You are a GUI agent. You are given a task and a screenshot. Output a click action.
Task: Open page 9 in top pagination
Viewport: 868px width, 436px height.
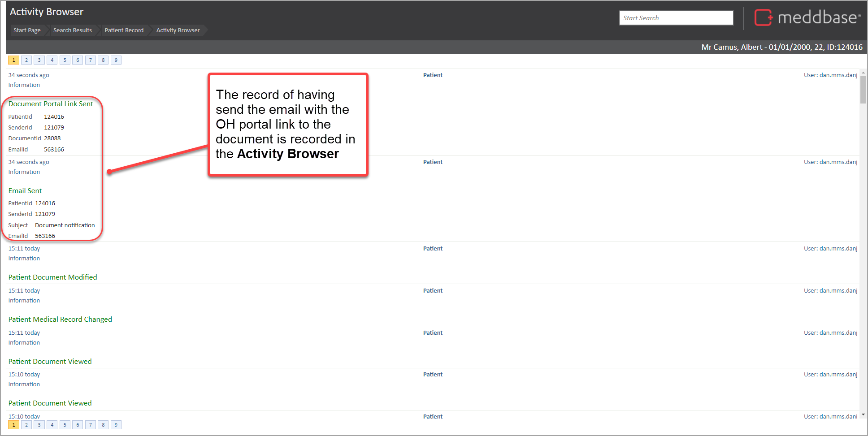point(116,60)
